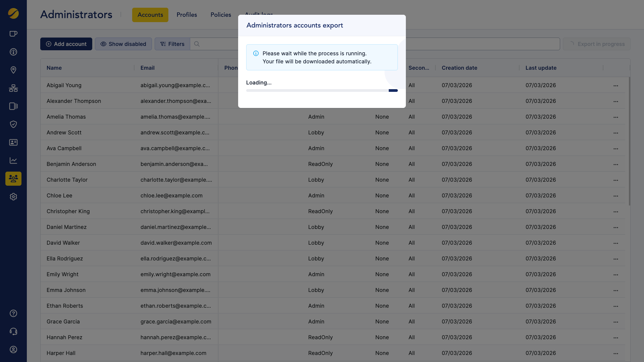The image size is (644, 362).
Task: Open the settings gear icon in sidebar
Action: coord(13,197)
